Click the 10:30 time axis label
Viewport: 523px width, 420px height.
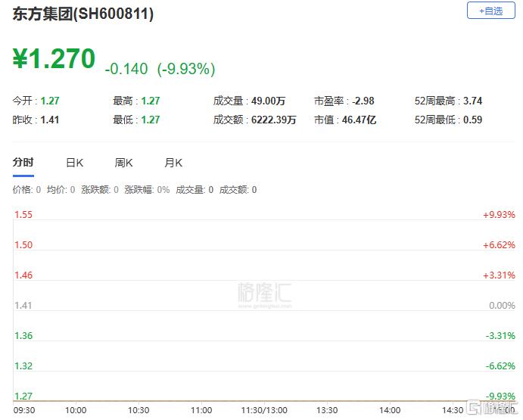tap(139, 410)
